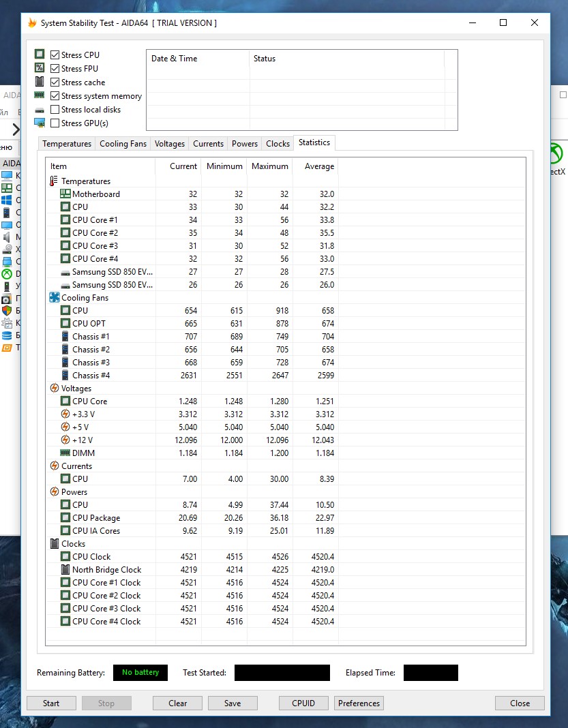568x728 pixels.
Task: Select the Powers tab
Action: (245, 144)
